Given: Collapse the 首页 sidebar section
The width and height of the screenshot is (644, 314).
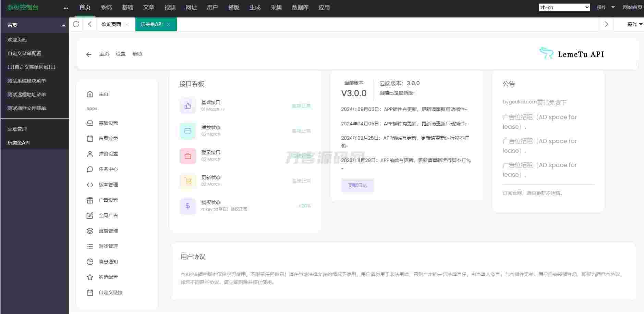Looking at the screenshot, I should (63, 25).
